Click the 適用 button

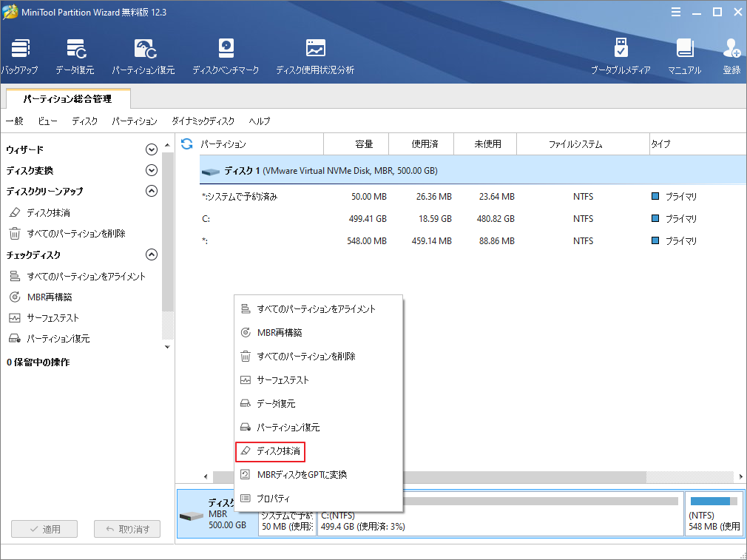coord(44,529)
